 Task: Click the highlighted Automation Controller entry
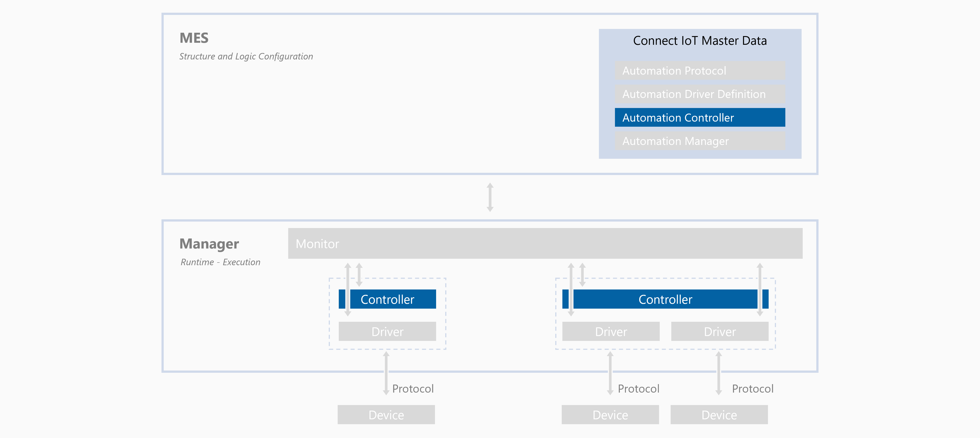[700, 118]
